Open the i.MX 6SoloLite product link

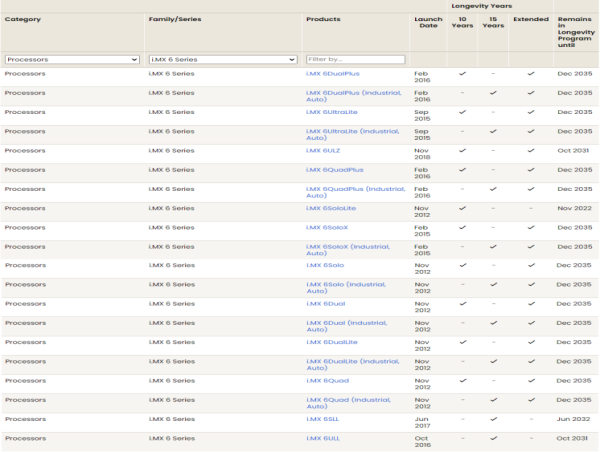pyautogui.click(x=331, y=208)
